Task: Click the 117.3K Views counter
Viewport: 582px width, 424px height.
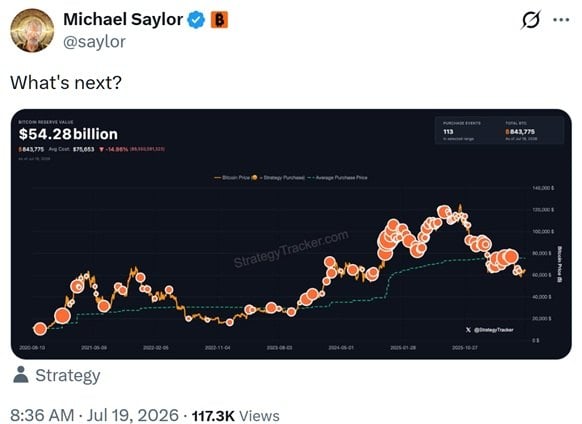Action: click(x=235, y=415)
